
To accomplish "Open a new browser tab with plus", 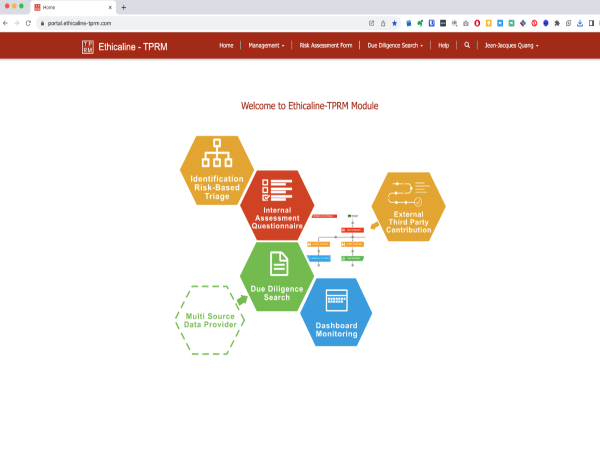I will click(124, 7).
